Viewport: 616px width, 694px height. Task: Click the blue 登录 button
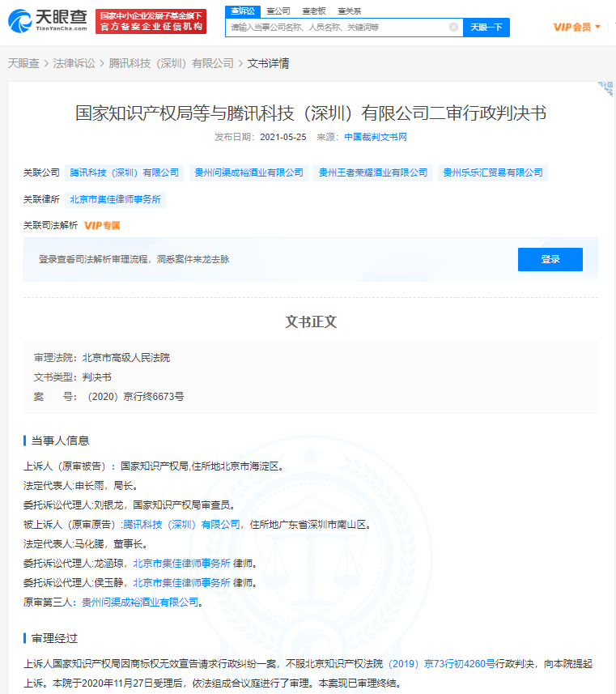pyautogui.click(x=550, y=259)
